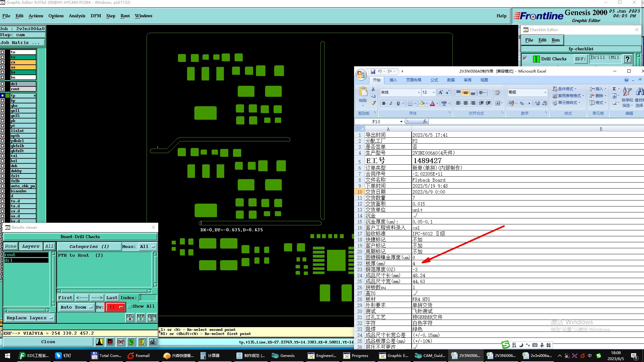Viewport: 644px width, 362px height.
Task: Open the Excel font size dropdown
Action: click(434, 92)
